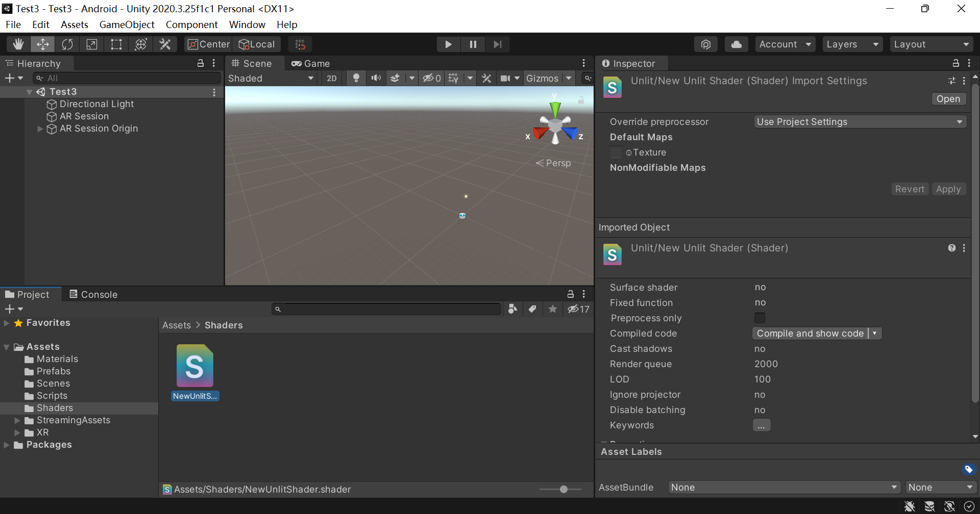Screen dimensions: 980x514
Task: Open Layers dropdown
Action: point(852,44)
